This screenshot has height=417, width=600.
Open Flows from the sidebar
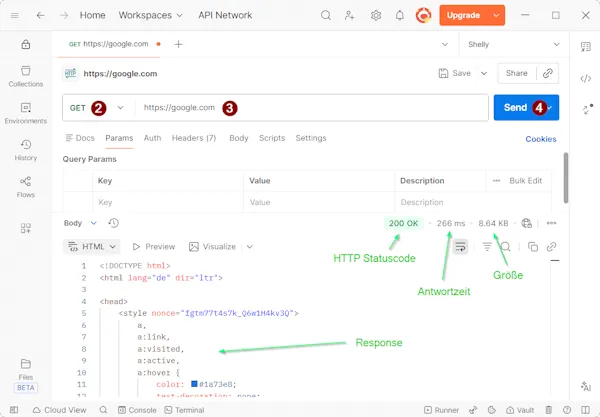tap(26, 186)
